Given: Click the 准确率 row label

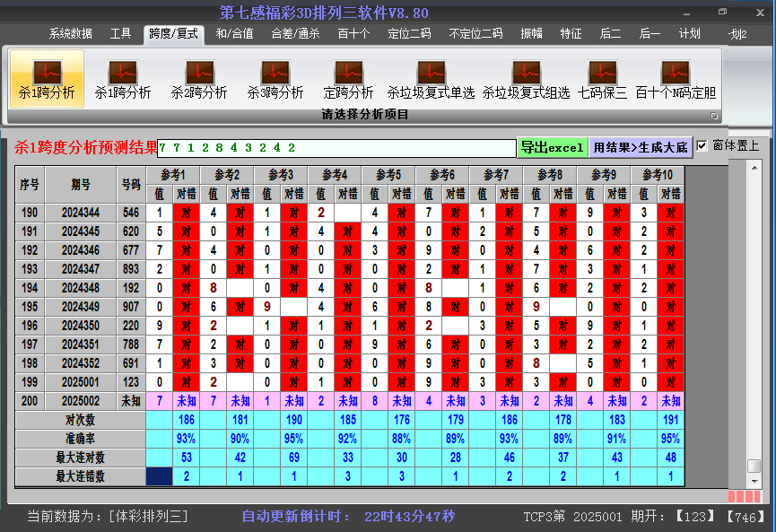Looking at the screenshot, I should click(80, 439).
